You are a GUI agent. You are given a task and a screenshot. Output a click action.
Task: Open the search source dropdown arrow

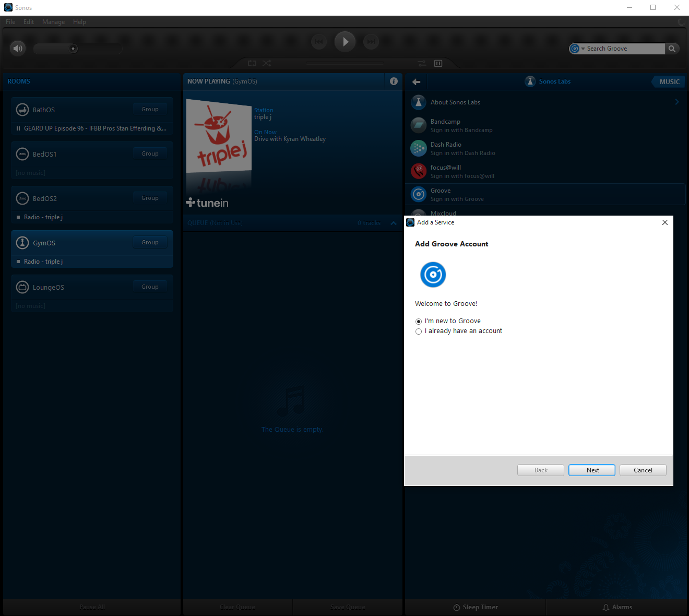click(583, 49)
